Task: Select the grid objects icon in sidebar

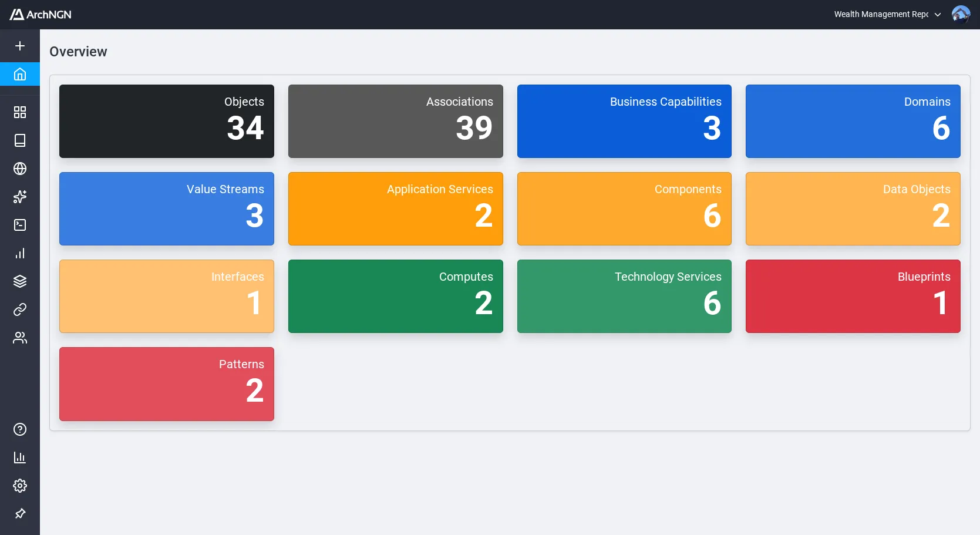Action: tap(19, 112)
